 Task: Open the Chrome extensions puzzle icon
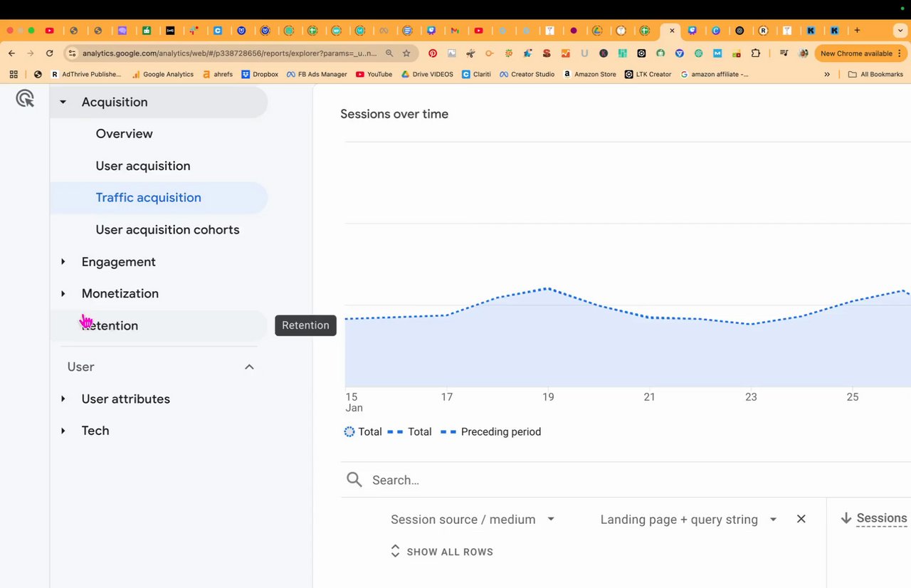coord(756,53)
